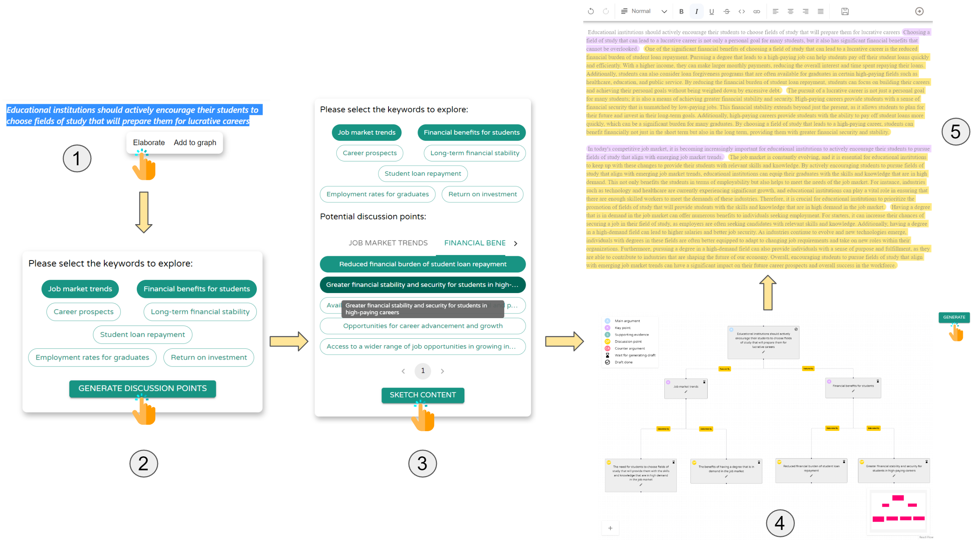Image resolution: width=980 pixels, height=545 pixels.
Task: Toggle Return on investment chip above GENERATE DISCUSSION POINTS
Action: (209, 357)
